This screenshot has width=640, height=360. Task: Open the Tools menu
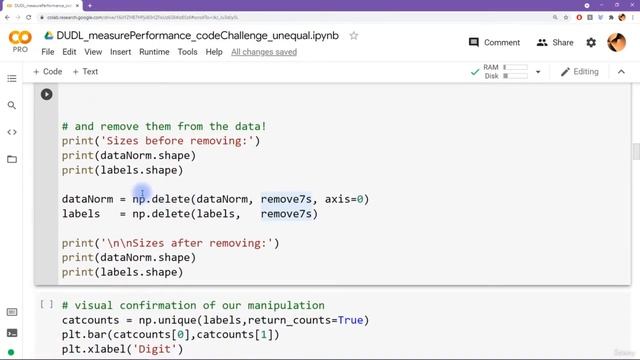[x=187, y=52]
